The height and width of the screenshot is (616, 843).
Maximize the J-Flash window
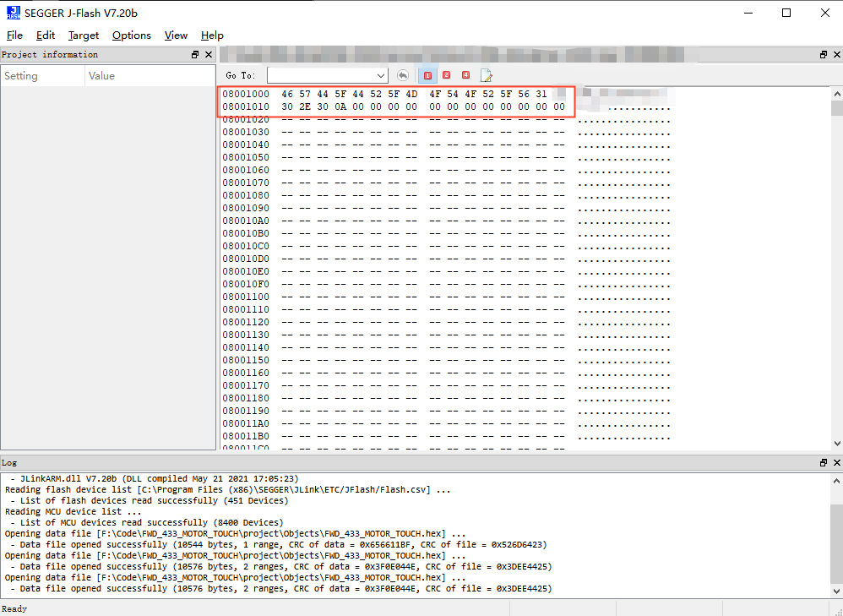pos(786,13)
